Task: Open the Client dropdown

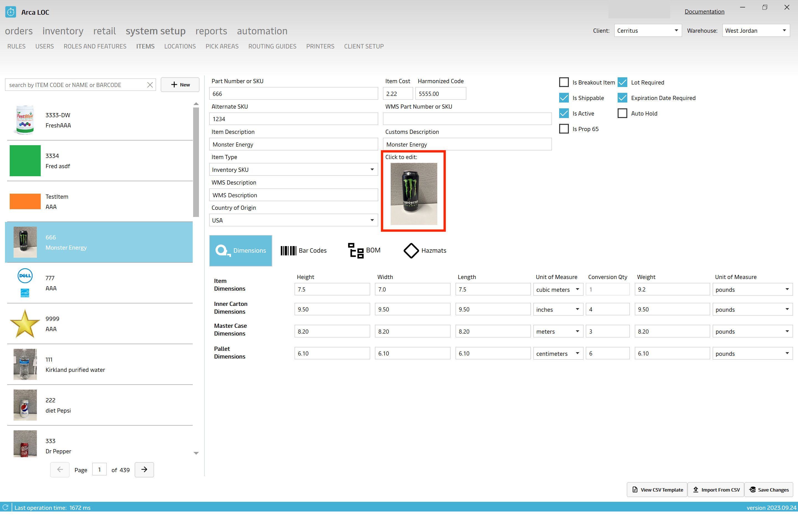Action: 648,30
